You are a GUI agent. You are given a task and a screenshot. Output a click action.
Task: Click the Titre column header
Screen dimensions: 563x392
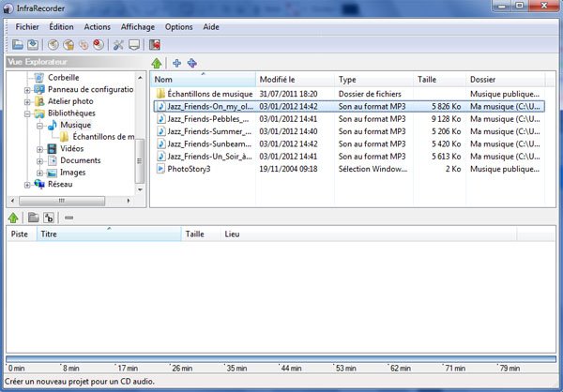click(109, 234)
